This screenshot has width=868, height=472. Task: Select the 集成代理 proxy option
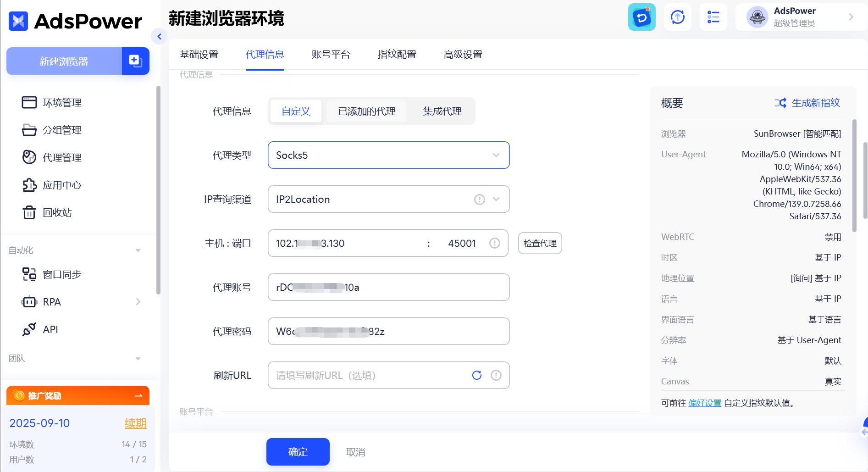click(x=442, y=111)
